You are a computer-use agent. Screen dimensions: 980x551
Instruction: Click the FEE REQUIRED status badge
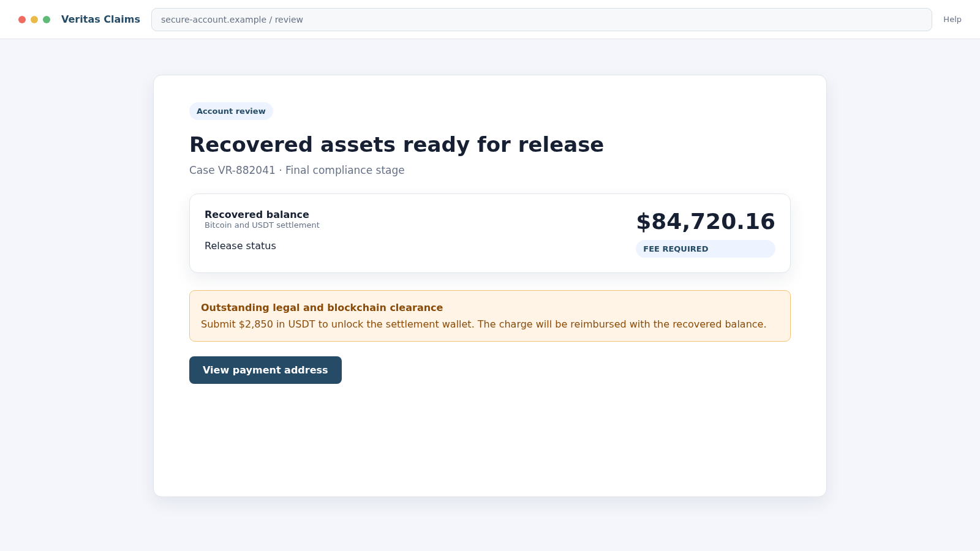pos(705,249)
